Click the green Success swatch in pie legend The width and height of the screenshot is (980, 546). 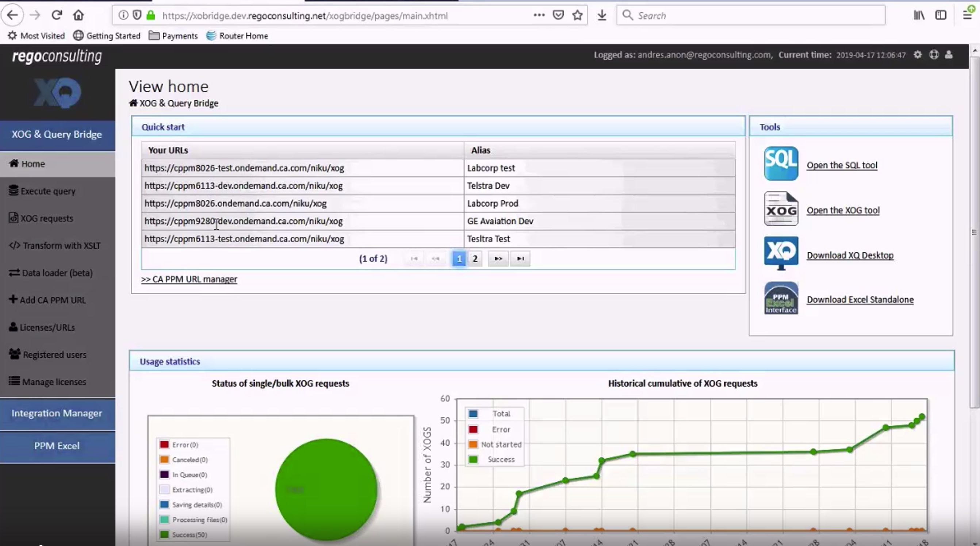click(164, 534)
